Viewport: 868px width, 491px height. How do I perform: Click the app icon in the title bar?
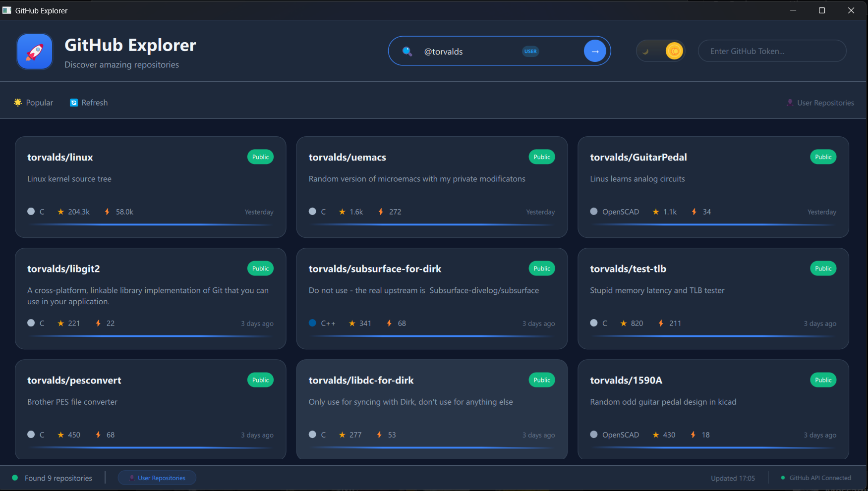coord(7,10)
